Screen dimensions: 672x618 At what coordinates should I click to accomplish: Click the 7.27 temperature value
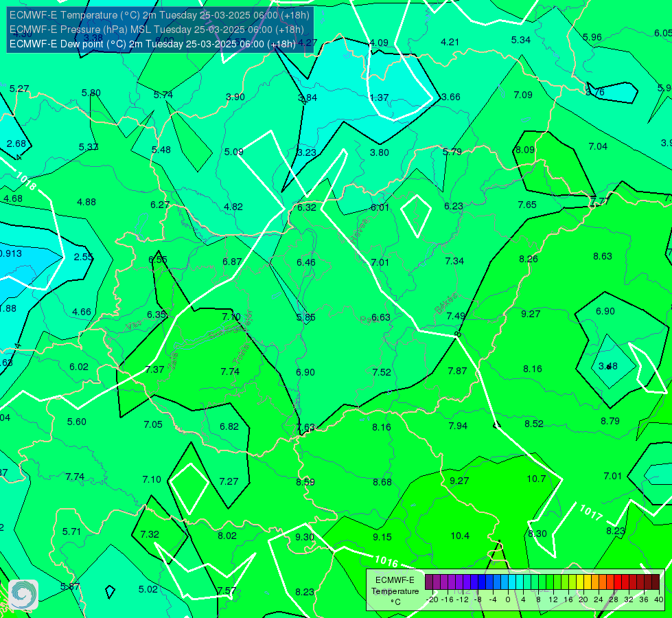point(229,481)
